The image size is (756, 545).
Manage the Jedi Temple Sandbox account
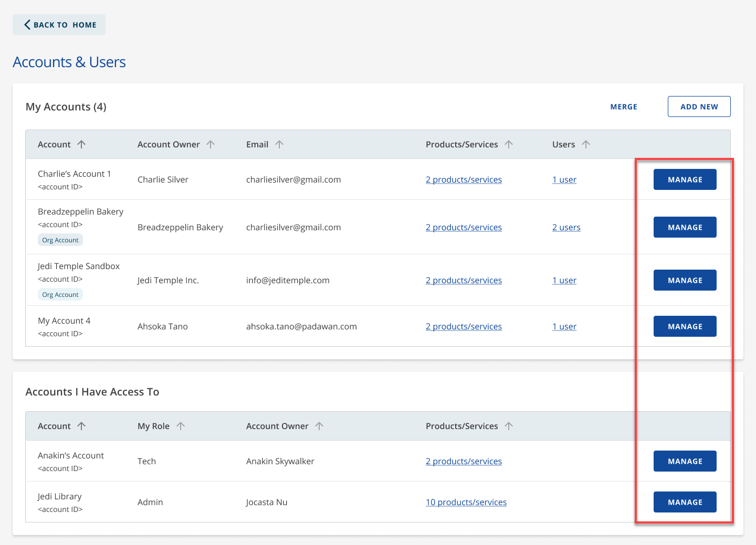(685, 280)
